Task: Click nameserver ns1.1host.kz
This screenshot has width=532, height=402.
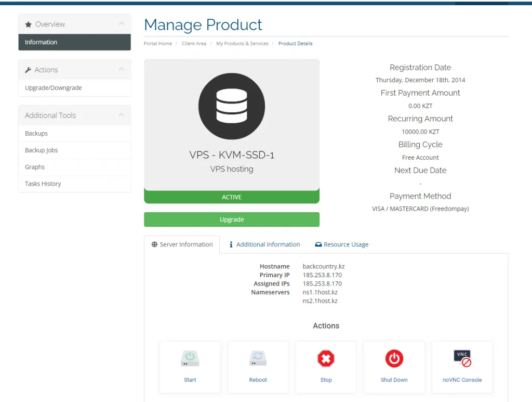Action: coord(320,292)
